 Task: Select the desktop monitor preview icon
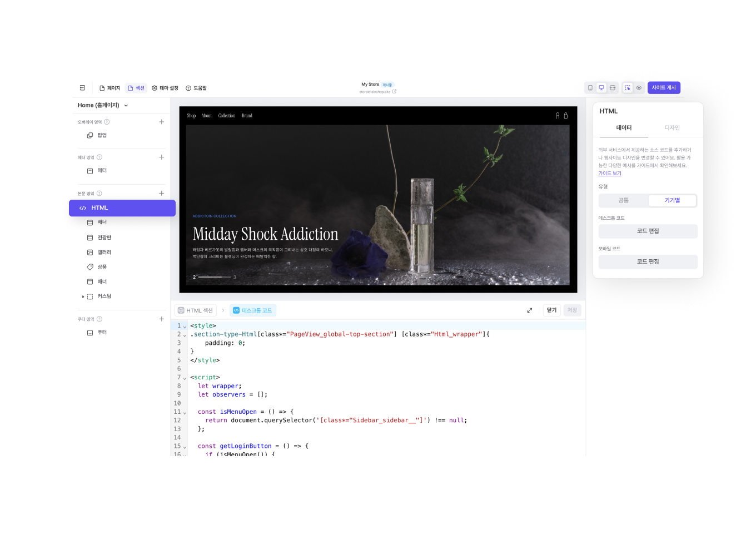(x=601, y=88)
